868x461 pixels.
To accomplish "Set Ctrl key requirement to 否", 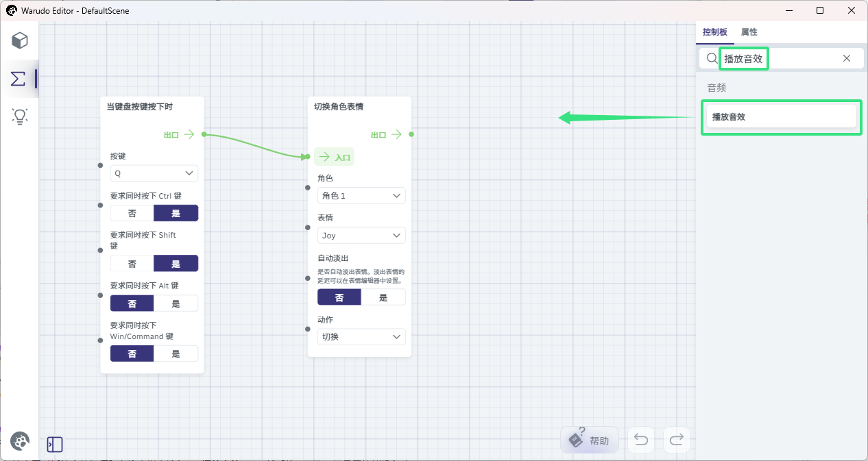I will 132,213.
